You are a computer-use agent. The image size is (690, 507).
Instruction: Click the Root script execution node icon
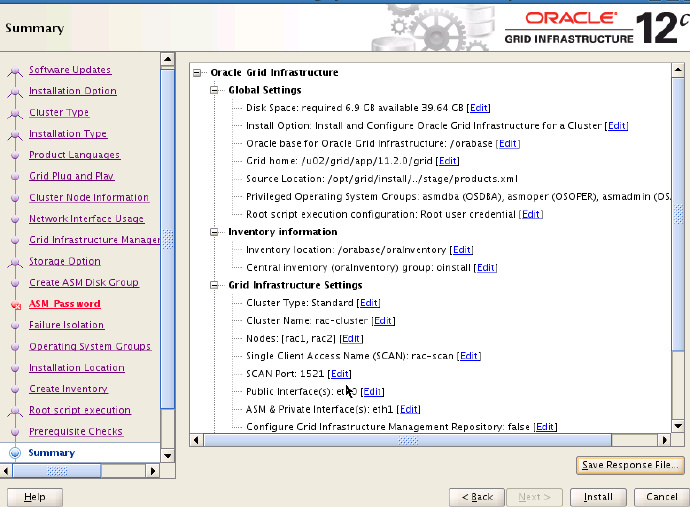pyautogui.click(x=15, y=411)
